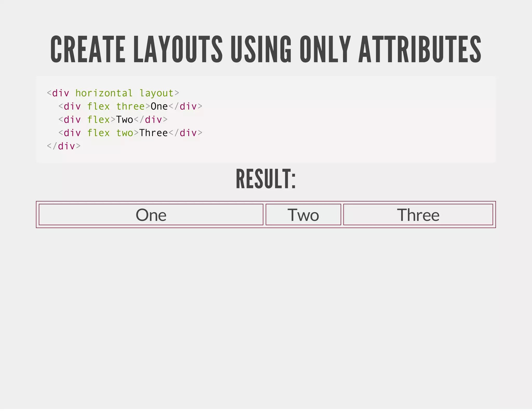Click 'two' attribute in fourth code line
Screen dimensions: 532x411
point(124,133)
